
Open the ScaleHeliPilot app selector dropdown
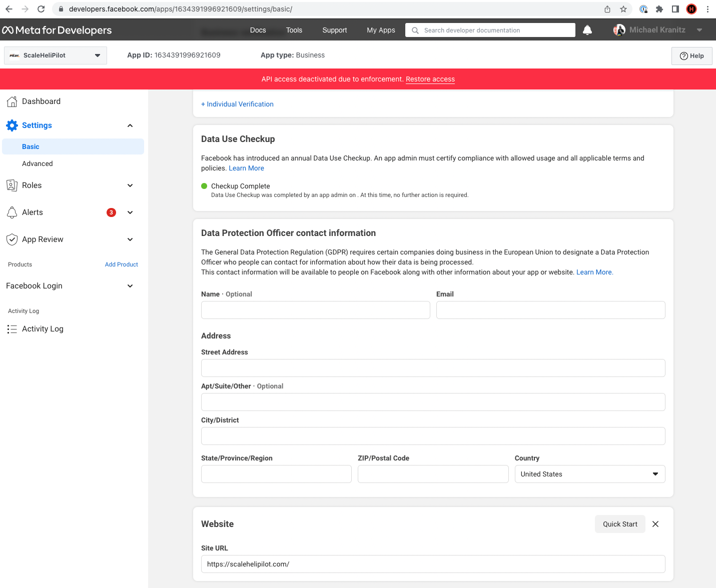55,55
